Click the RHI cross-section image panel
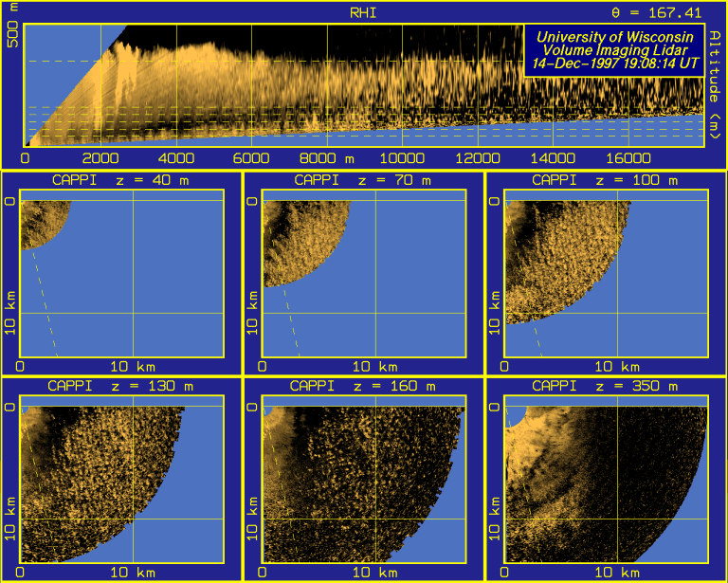Screen dimensions: 728x583 tap(364, 85)
